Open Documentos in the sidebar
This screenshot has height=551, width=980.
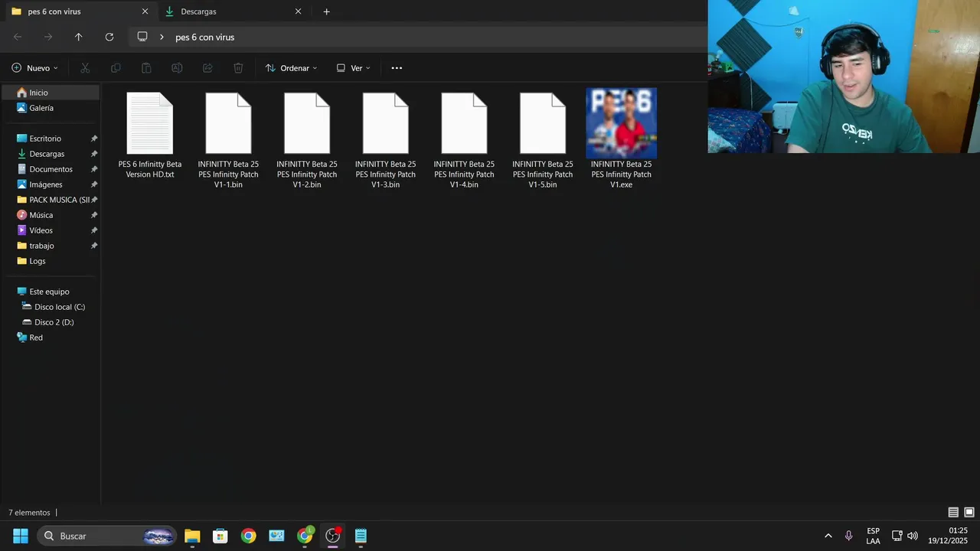click(x=51, y=169)
